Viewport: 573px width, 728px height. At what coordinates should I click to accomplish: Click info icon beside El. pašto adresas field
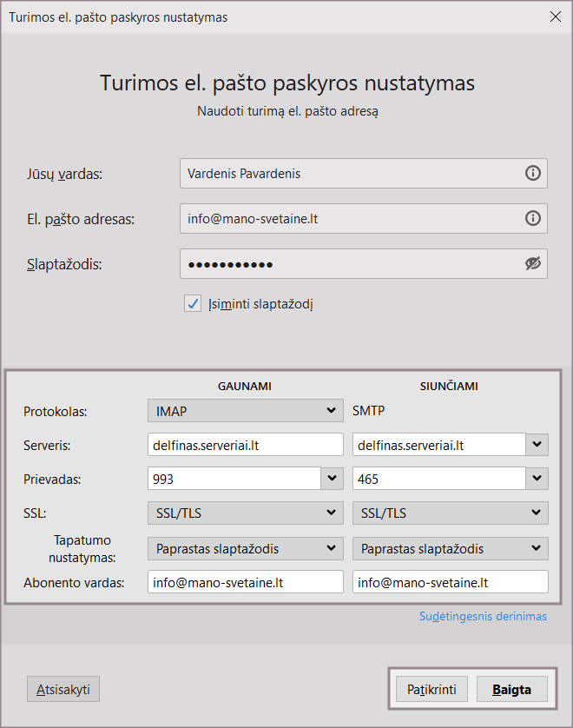coord(532,219)
